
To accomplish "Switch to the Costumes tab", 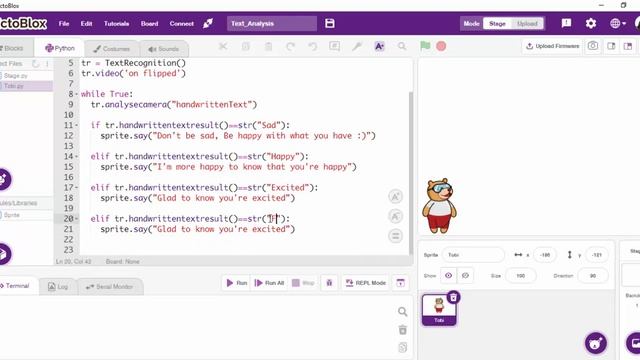I will (111, 49).
